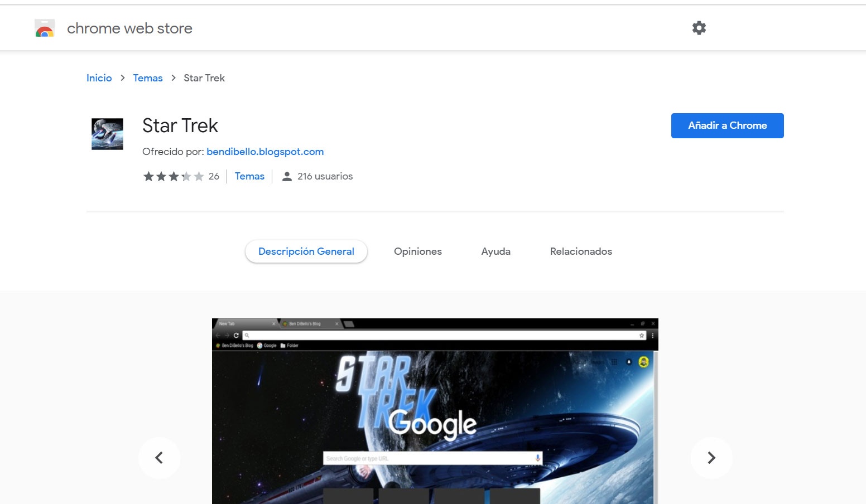The image size is (866, 504).
Task: Click the Temas breadcrumb link
Action: pyautogui.click(x=148, y=78)
